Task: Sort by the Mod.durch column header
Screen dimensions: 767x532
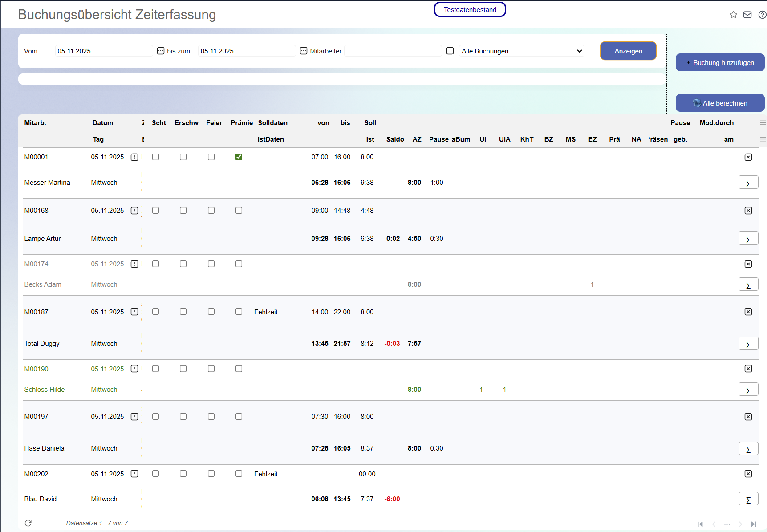Action: click(x=717, y=123)
